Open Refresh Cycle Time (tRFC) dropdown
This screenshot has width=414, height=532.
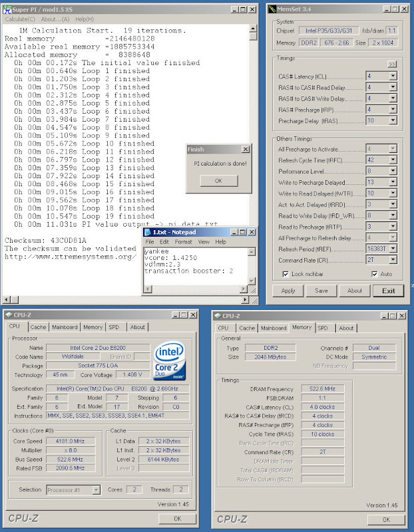[393, 160]
